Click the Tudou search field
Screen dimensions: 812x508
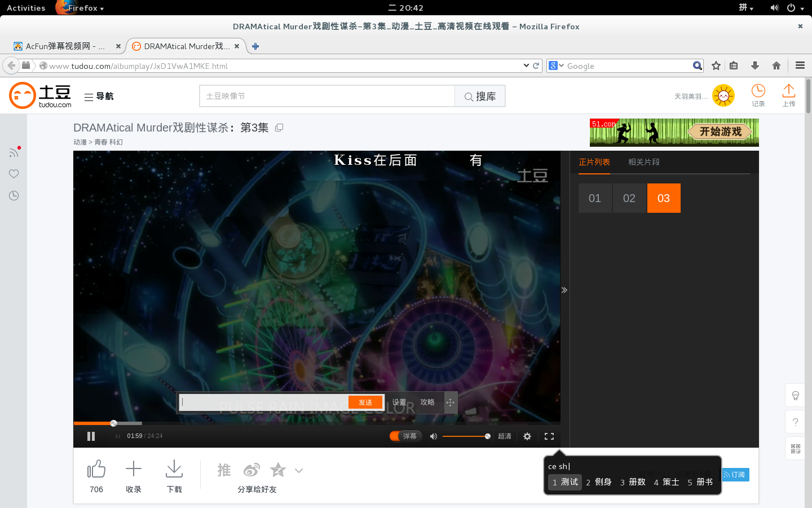point(327,96)
